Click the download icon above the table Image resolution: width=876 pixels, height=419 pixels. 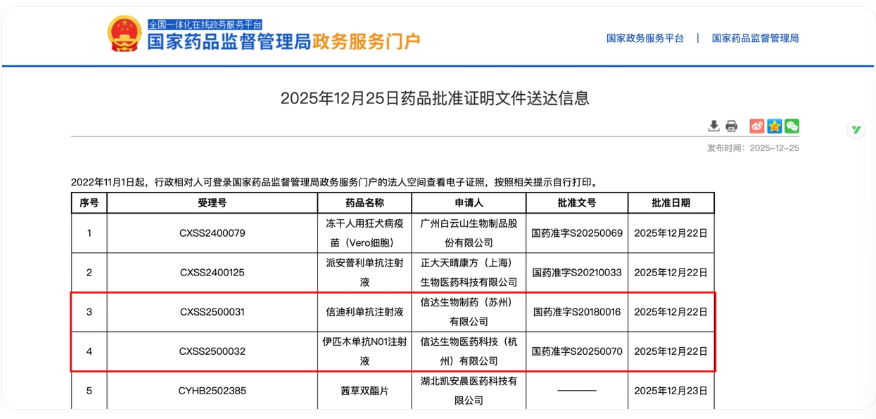pyautogui.click(x=714, y=126)
